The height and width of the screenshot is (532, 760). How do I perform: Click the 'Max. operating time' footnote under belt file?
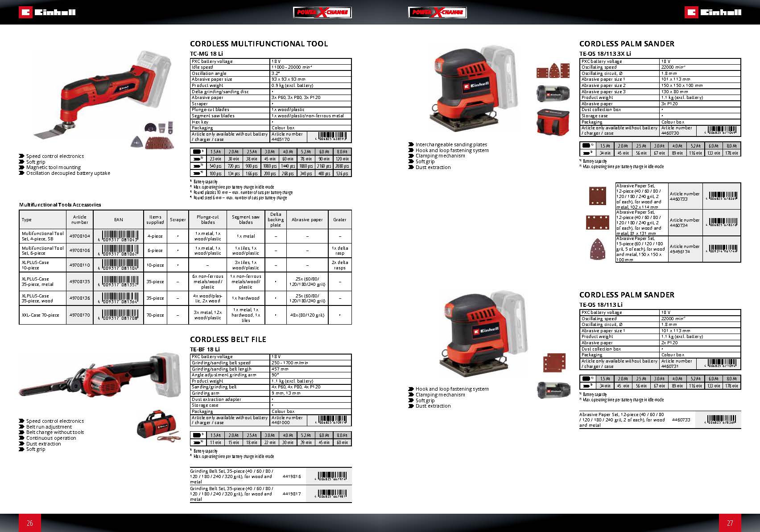[x=234, y=457]
